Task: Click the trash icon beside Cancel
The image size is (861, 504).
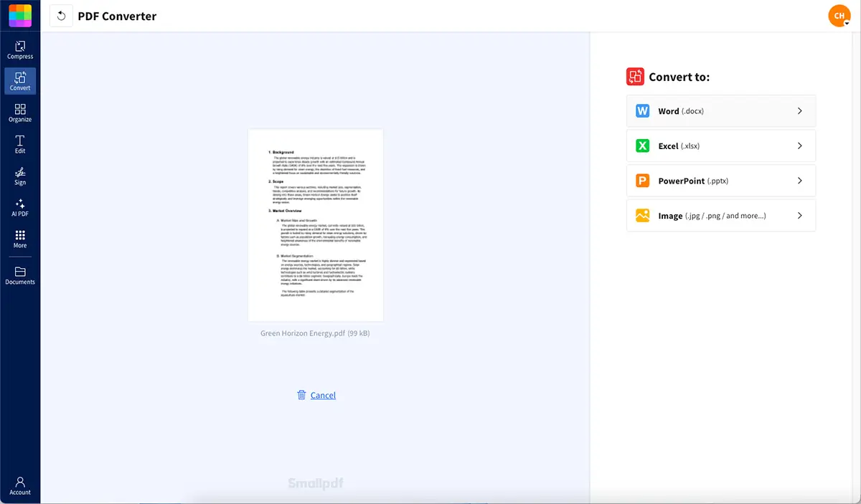Action: [x=301, y=395]
